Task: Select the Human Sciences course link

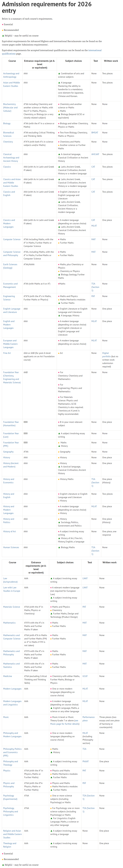Action: [x=11, y=547]
